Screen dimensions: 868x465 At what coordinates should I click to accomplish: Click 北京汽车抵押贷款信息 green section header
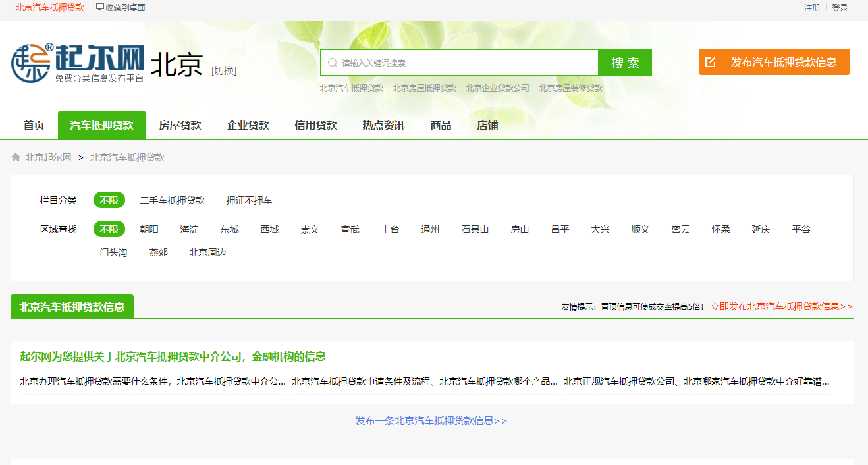point(72,307)
